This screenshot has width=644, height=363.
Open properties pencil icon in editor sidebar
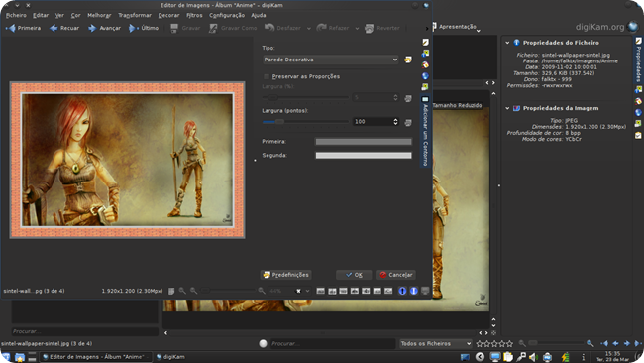[425, 43]
